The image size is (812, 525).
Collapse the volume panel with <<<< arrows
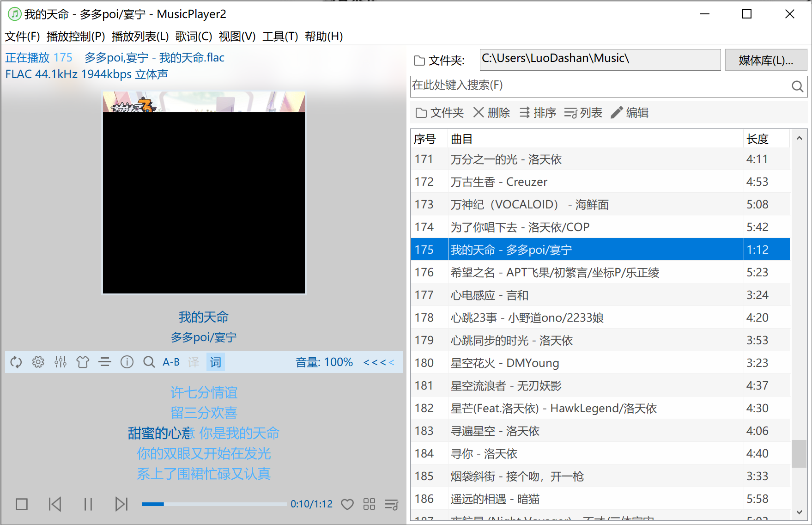[378, 362]
